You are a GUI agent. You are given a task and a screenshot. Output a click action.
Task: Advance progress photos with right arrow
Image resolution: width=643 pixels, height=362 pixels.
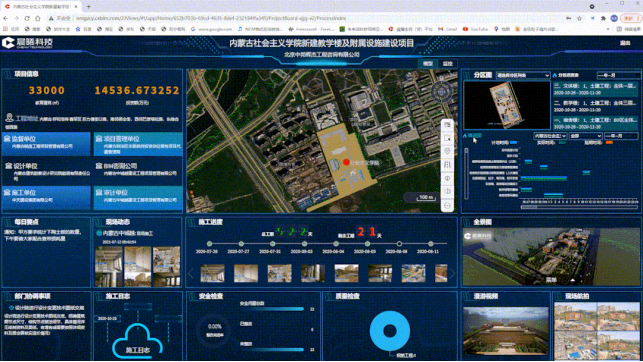(452, 273)
